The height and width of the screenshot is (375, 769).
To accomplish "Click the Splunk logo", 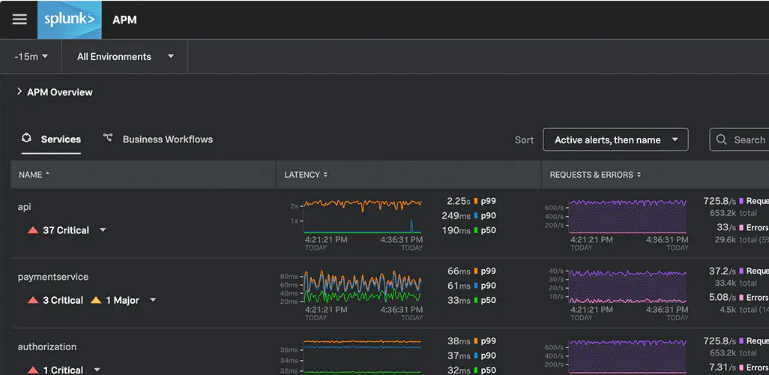I will pyautogui.click(x=70, y=20).
